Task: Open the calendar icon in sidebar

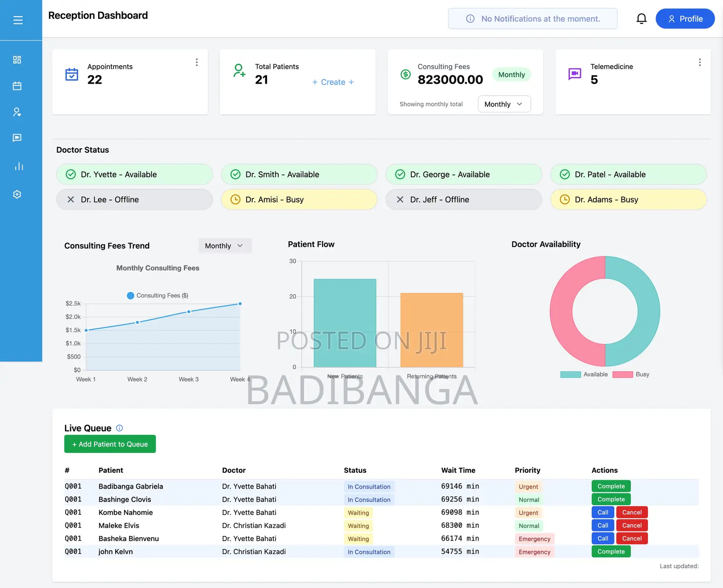Action: tap(17, 86)
